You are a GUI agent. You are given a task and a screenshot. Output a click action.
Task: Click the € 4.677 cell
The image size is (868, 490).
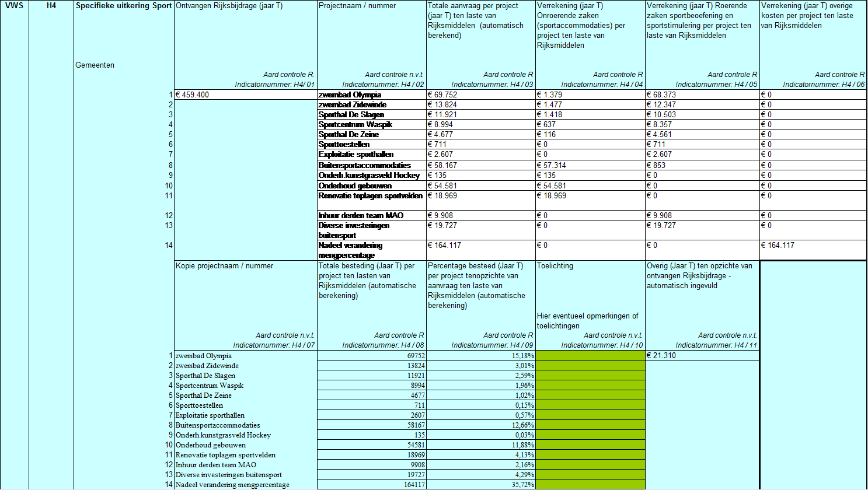(481, 134)
